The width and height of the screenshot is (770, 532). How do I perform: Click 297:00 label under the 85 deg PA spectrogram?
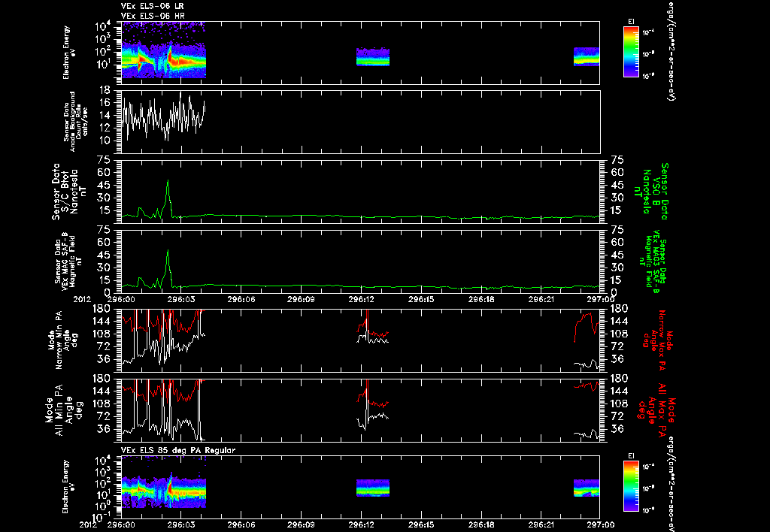pos(601,524)
